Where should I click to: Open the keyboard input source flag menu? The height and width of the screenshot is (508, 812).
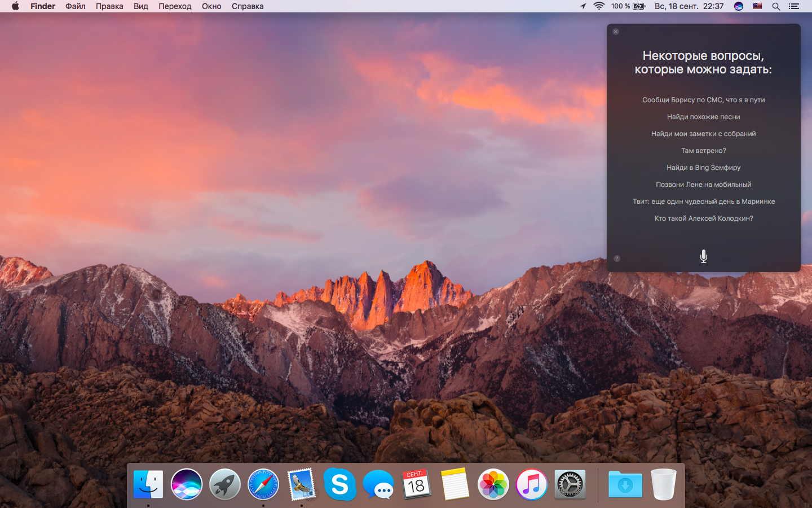[757, 6]
